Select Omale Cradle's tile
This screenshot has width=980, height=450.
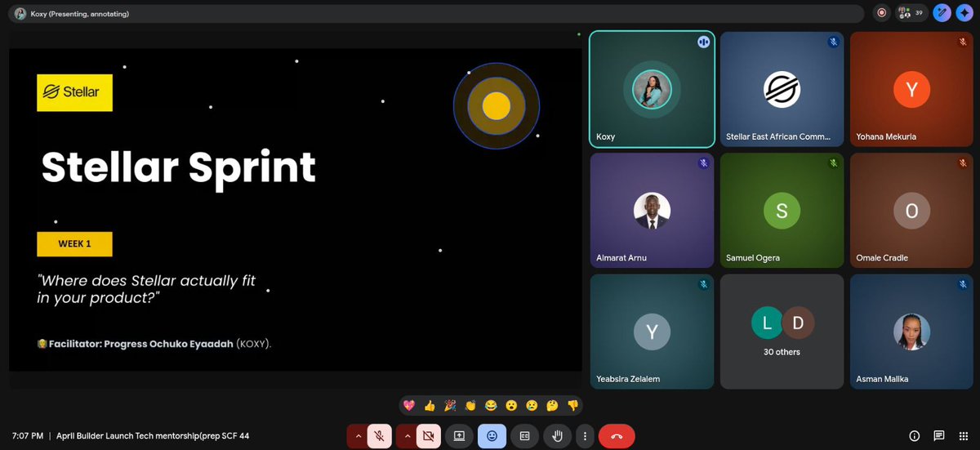[911, 211]
